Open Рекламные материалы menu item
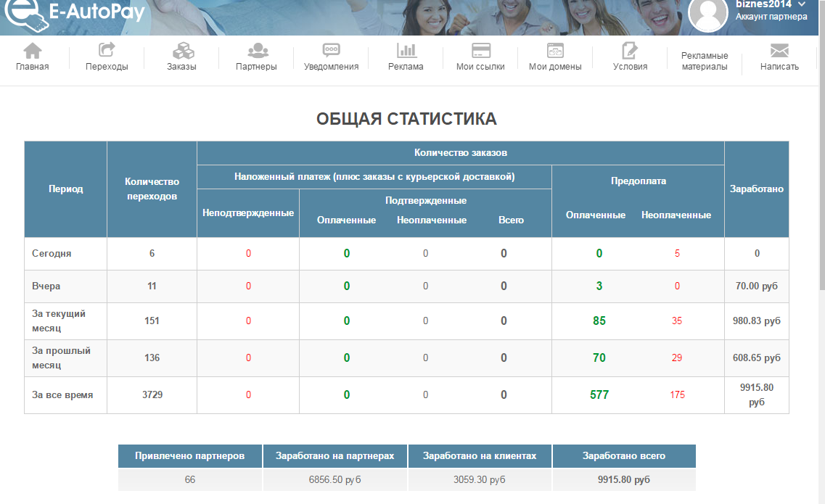The height and width of the screenshot is (504, 825). [705, 61]
